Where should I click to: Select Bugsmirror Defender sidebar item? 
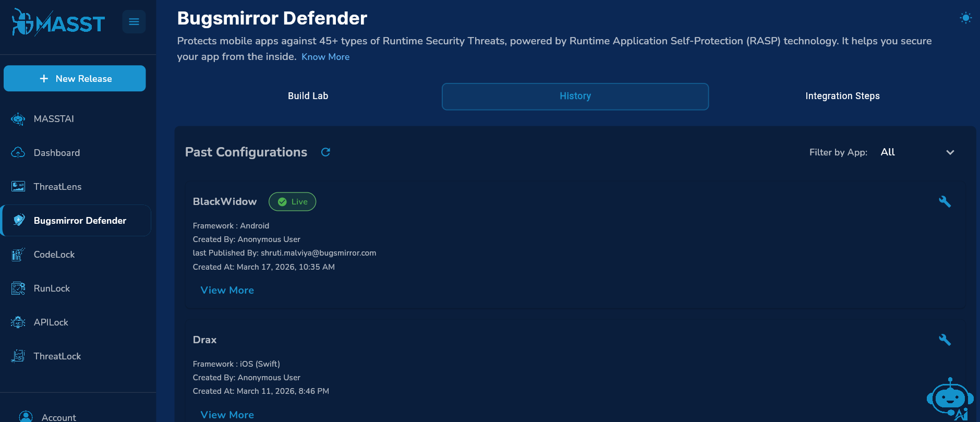click(x=76, y=221)
